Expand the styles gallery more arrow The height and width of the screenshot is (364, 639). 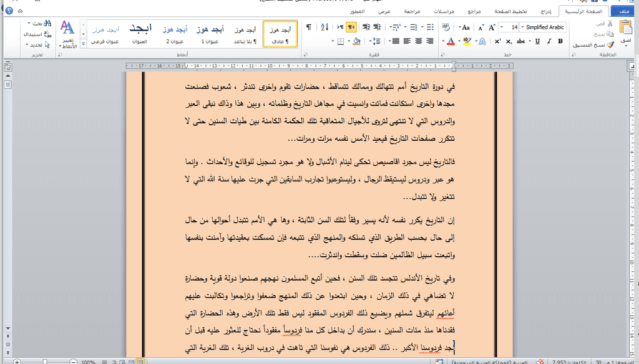point(83,43)
